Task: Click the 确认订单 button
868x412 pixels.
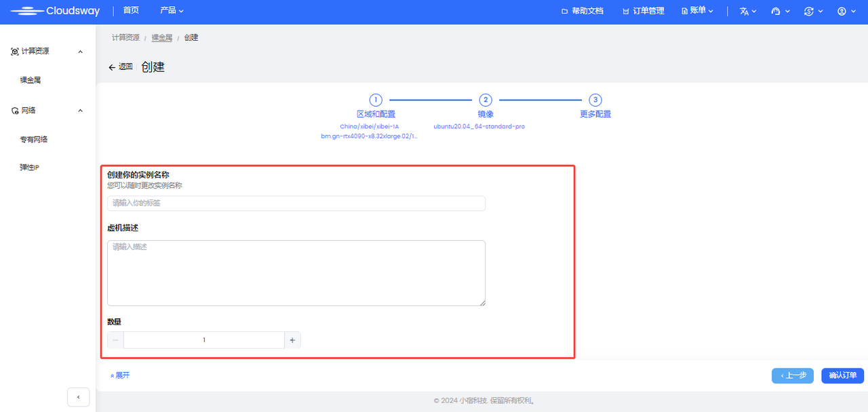Action: coord(842,375)
